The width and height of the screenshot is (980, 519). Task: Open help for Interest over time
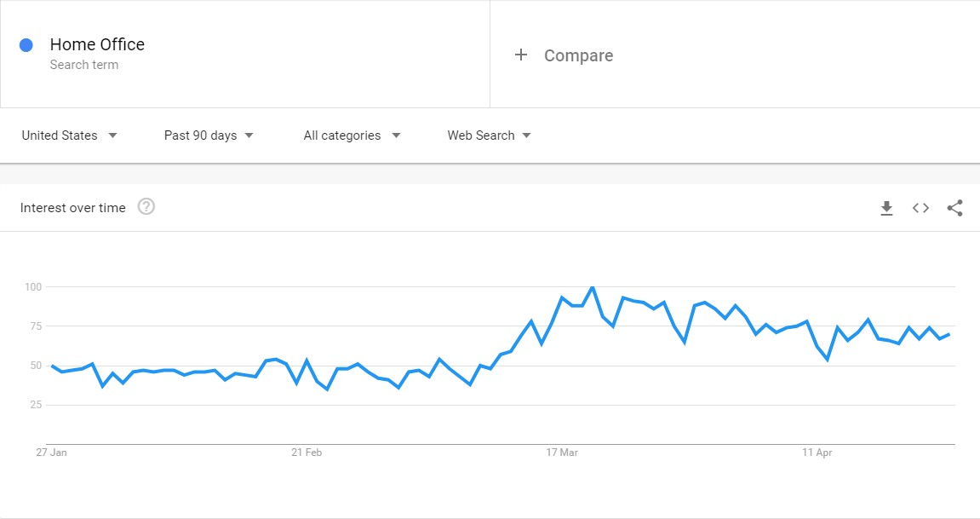point(146,207)
